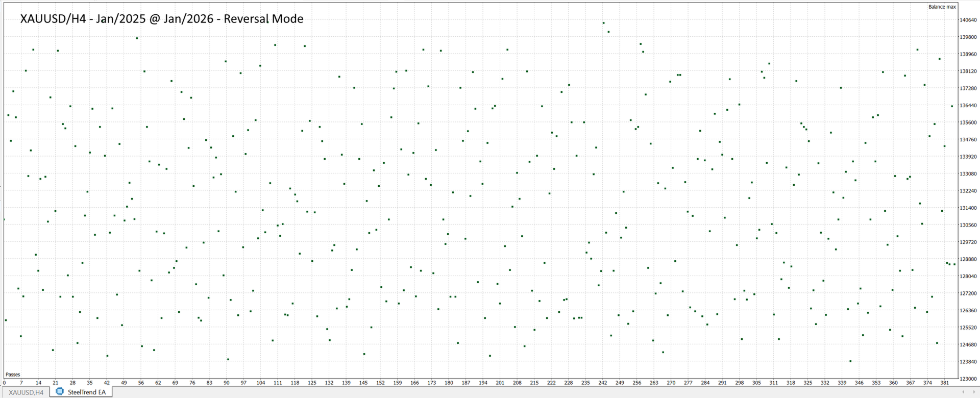Click the 194 label on the passes axis
This screenshot has width=980, height=398.
(x=483, y=383)
